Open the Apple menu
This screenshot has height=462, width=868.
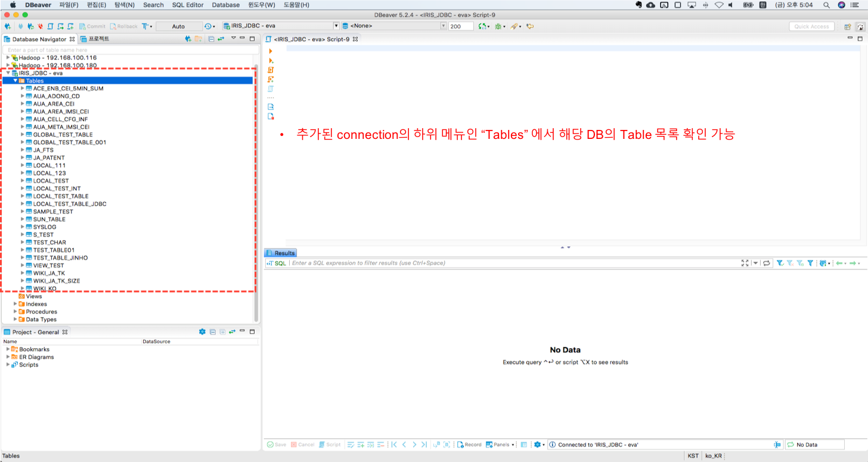[x=13, y=5]
